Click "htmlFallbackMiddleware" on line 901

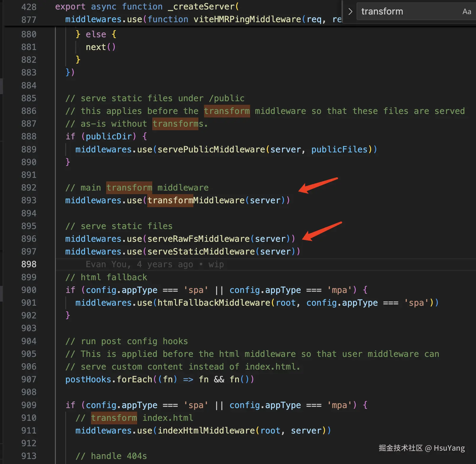point(214,303)
